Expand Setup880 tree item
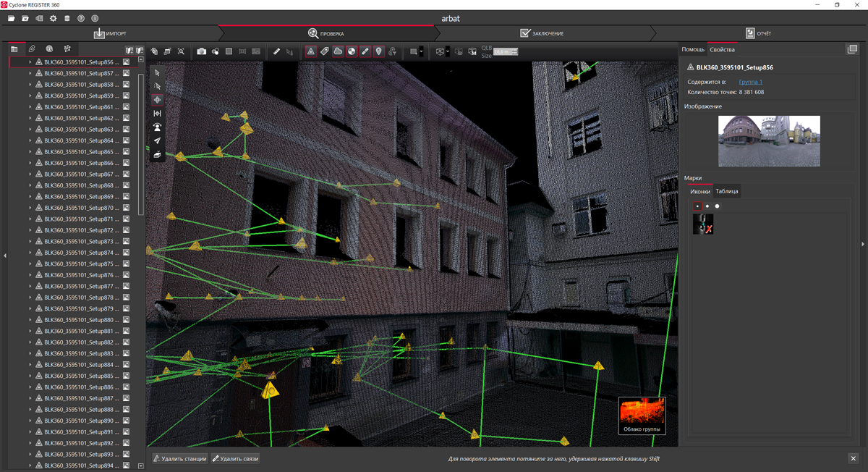 point(30,320)
